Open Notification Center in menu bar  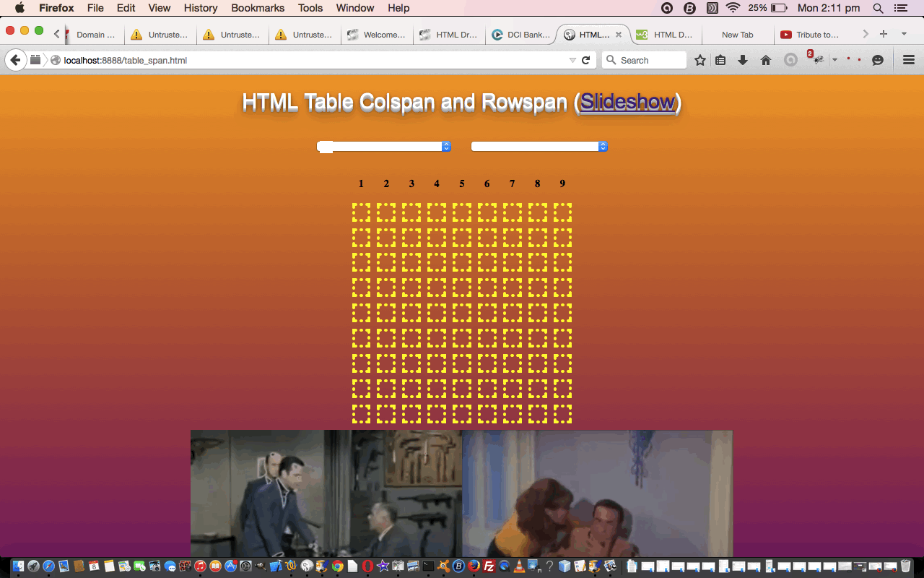[899, 8]
